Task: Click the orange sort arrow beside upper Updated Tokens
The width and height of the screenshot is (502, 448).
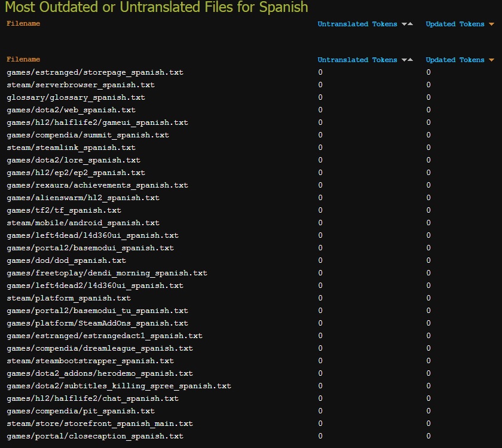Action: (491, 24)
